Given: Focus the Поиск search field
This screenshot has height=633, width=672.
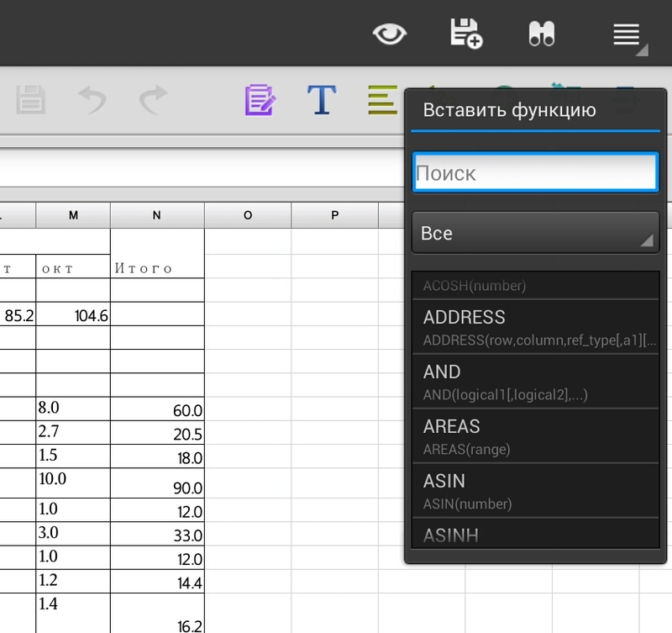Looking at the screenshot, I should (535, 172).
